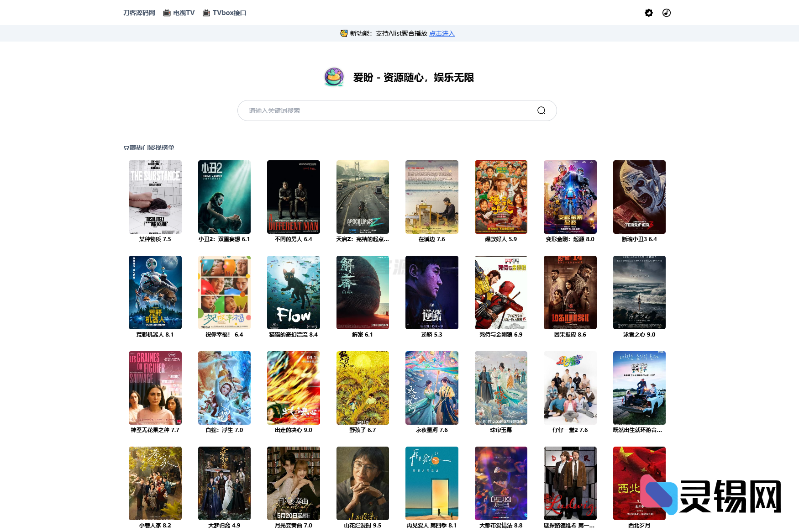
Task: Open the Flow cat movie poster
Action: click(293, 292)
